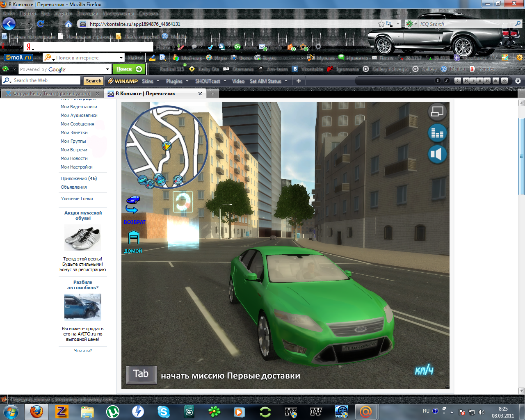525x420 pixels.
Task: Click the tray volume speaker icon
Action: point(481,412)
